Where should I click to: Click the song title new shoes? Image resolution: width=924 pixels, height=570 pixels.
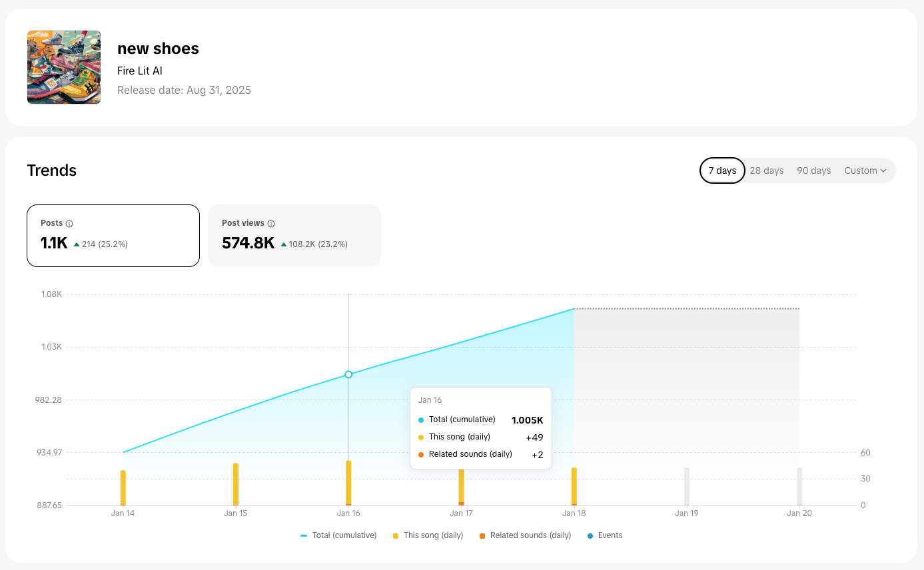coord(158,49)
